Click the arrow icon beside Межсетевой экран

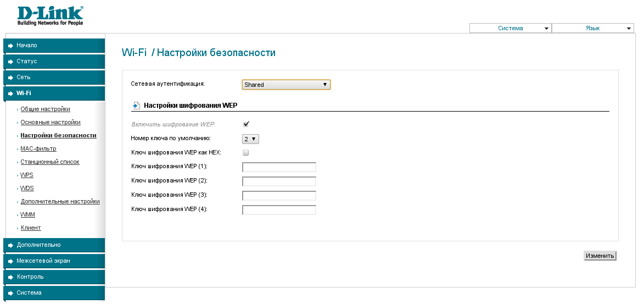pyautogui.click(x=10, y=261)
